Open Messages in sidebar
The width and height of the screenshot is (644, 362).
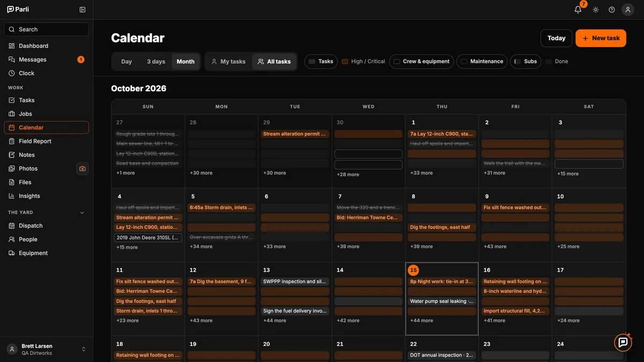pos(47,60)
